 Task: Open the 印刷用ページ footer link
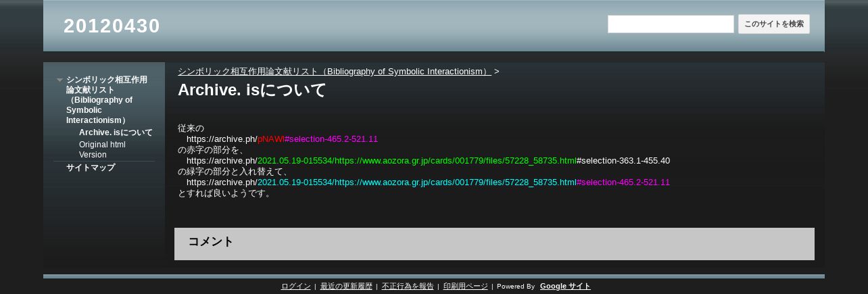pos(466,287)
